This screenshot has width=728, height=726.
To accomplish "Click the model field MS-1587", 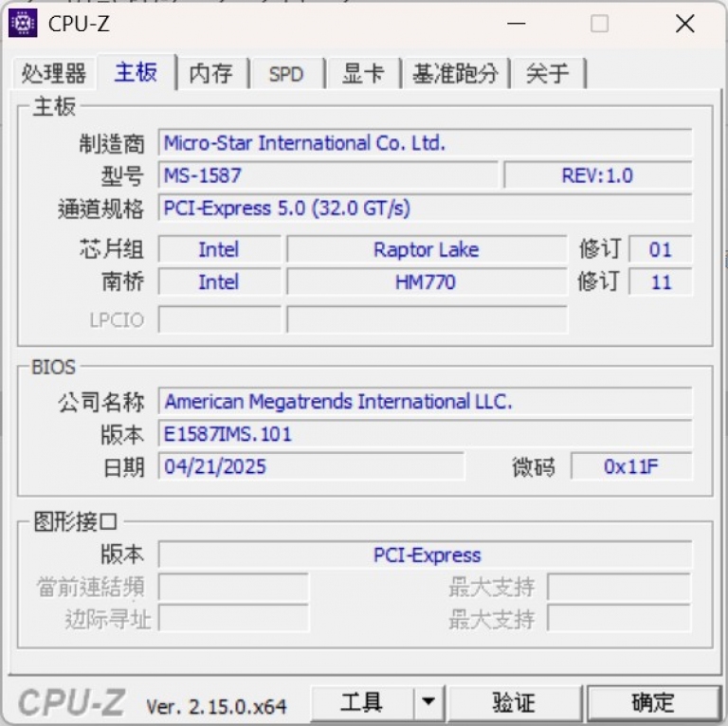I will tap(328, 175).
